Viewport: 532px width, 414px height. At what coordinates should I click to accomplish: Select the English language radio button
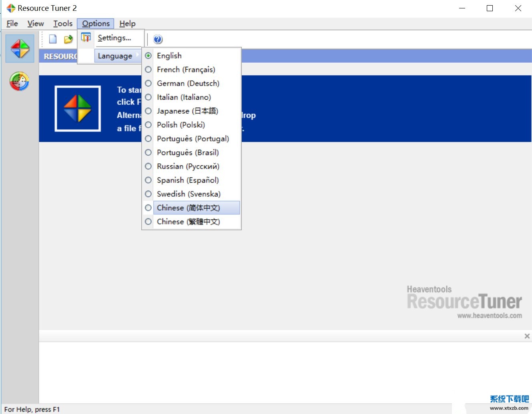click(149, 56)
